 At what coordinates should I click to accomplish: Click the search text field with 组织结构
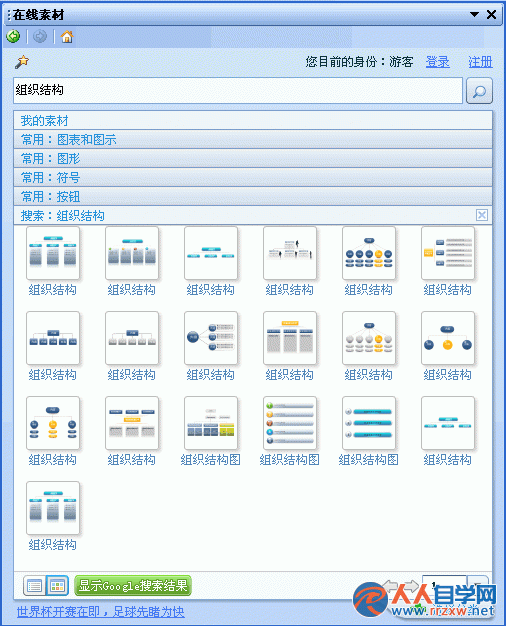(x=238, y=91)
